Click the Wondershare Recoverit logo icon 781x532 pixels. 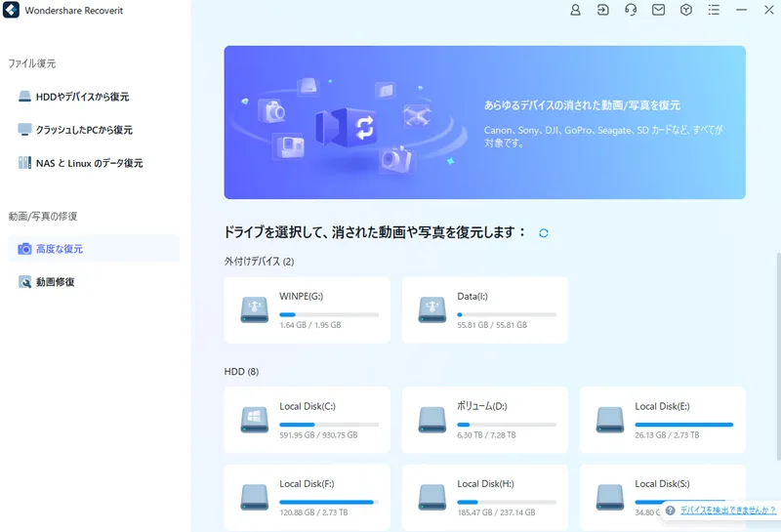(x=11, y=10)
